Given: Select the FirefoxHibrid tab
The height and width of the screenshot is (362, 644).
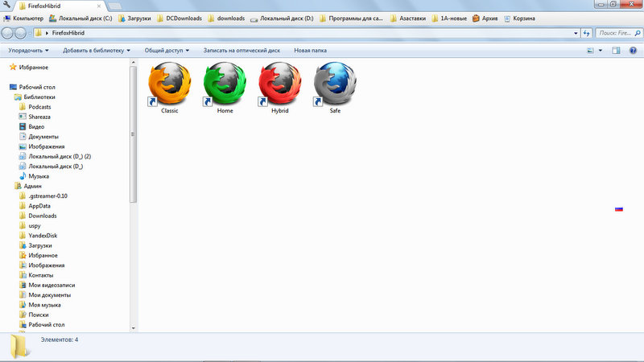Looking at the screenshot, I should click(57, 6).
